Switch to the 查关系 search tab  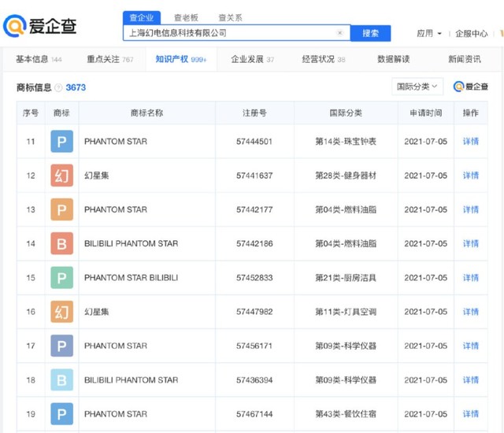pyautogui.click(x=230, y=17)
